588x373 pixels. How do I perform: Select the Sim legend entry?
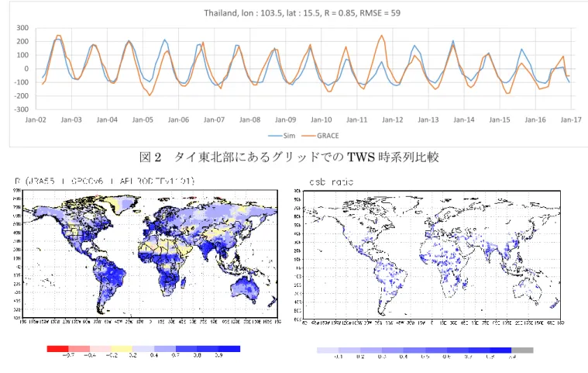click(282, 136)
